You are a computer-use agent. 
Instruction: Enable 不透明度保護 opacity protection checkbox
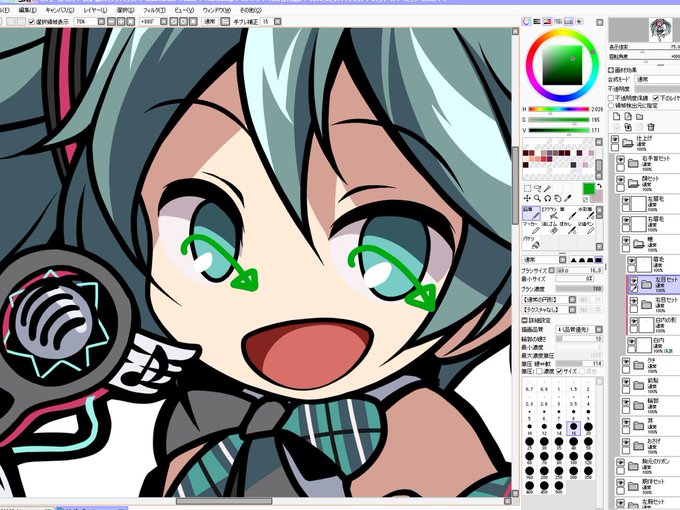(x=611, y=98)
